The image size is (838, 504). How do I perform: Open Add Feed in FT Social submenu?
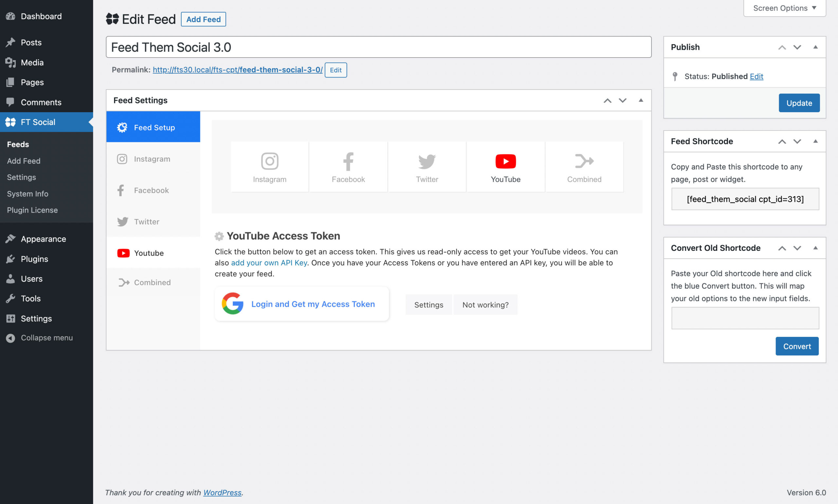[x=24, y=161]
